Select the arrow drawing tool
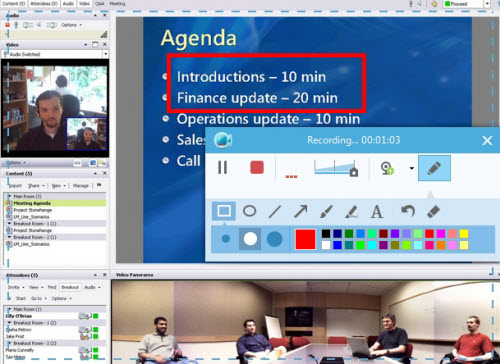The height and width of the screenshot is (364, 500). (300, 211)
